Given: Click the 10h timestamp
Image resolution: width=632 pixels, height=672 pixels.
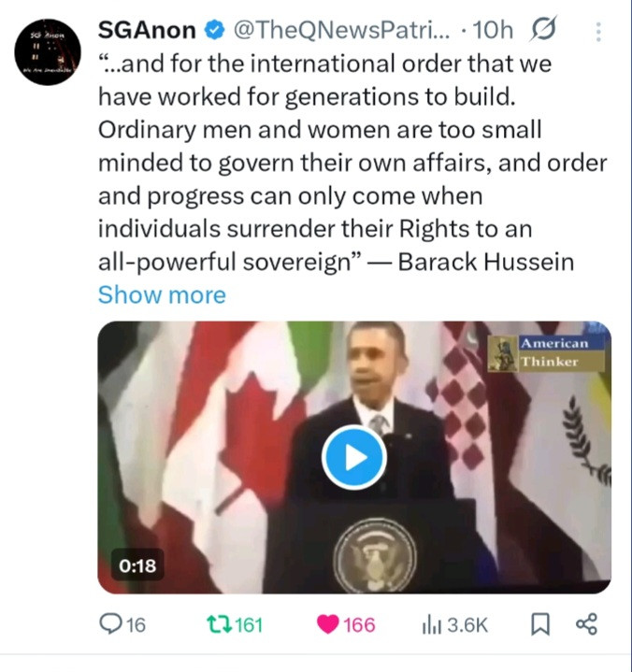Looking at the screenshot, I should point(493,31).
